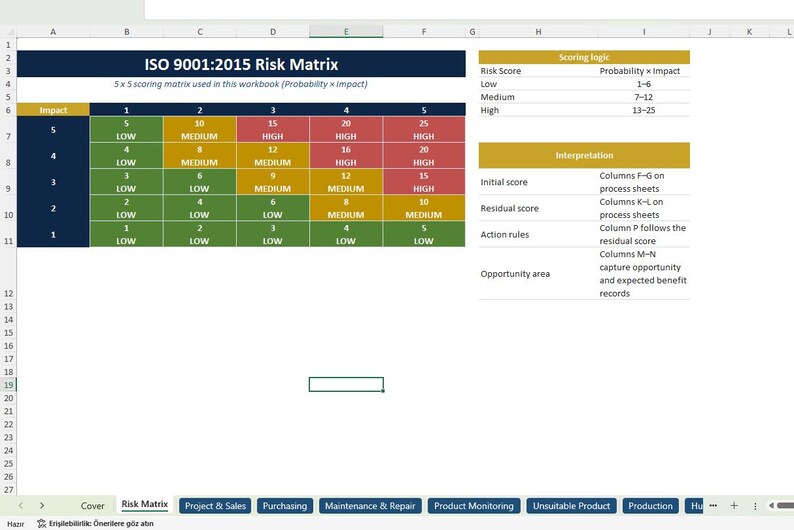Click Impact row label '3'
Screen dimensions: 794x530
(x=53, y=182)
